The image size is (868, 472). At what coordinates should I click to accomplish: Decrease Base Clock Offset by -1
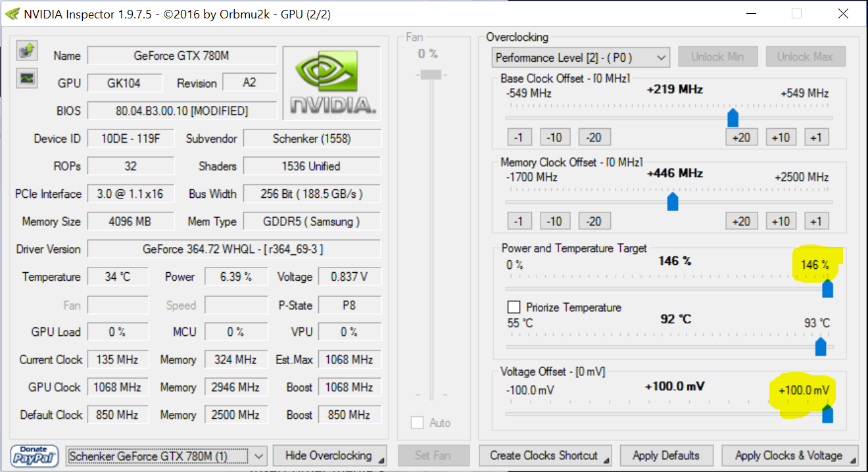(519, 137)
